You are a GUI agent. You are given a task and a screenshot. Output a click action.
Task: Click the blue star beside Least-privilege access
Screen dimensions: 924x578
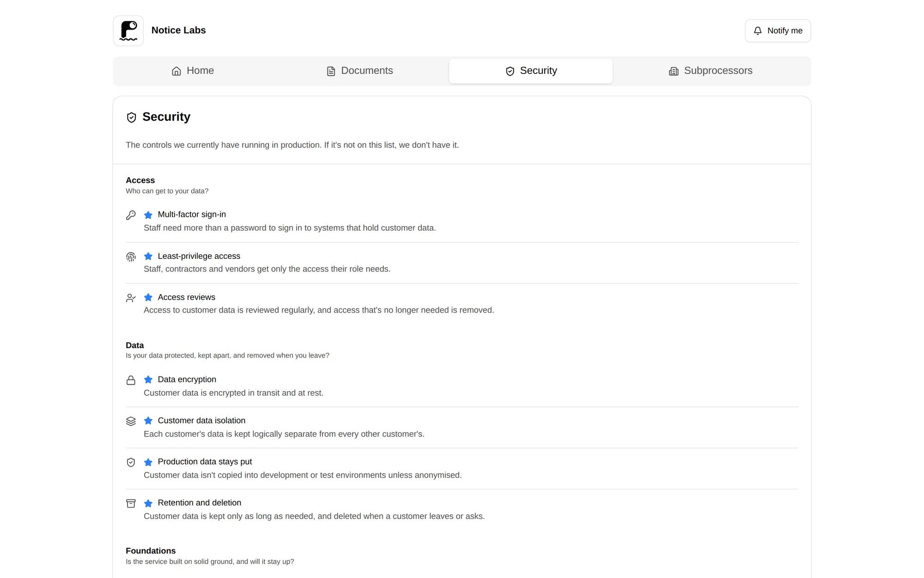point(148,256)
